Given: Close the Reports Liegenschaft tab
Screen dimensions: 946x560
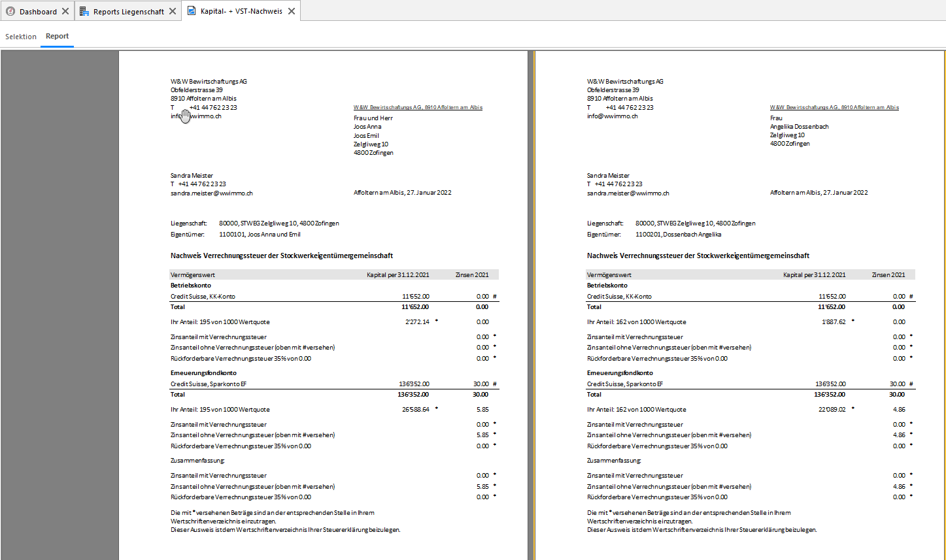Looking at the screenshot, I should [x=173, y=11].
